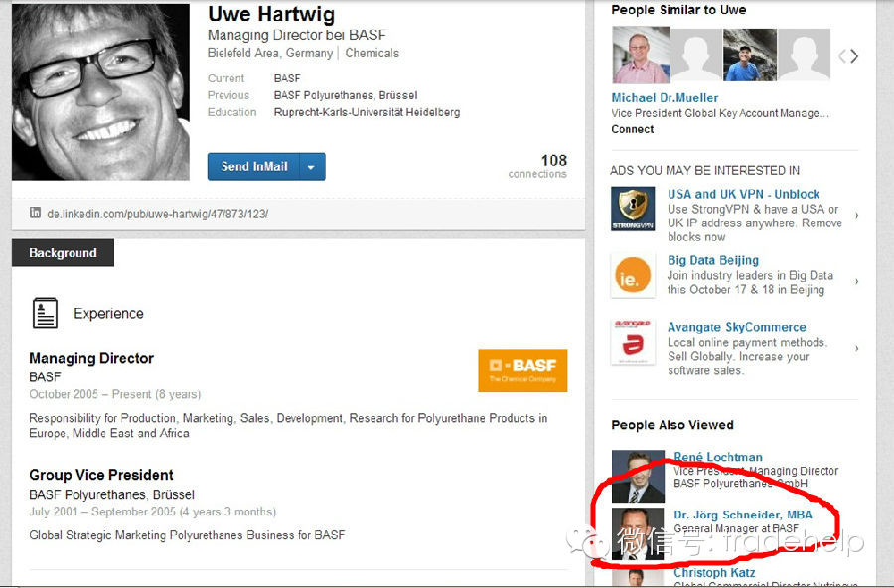Click the previous arrow in People Similar carousel

tap(842, 56)
